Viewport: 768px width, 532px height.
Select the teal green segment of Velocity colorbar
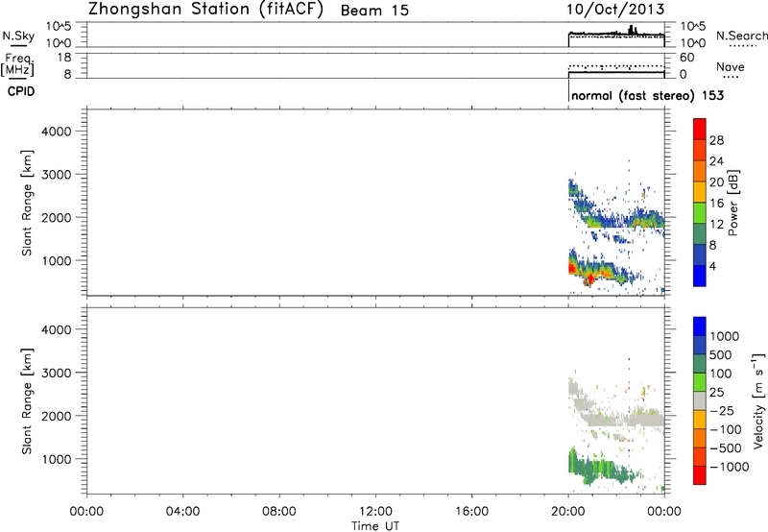point(700,364)
